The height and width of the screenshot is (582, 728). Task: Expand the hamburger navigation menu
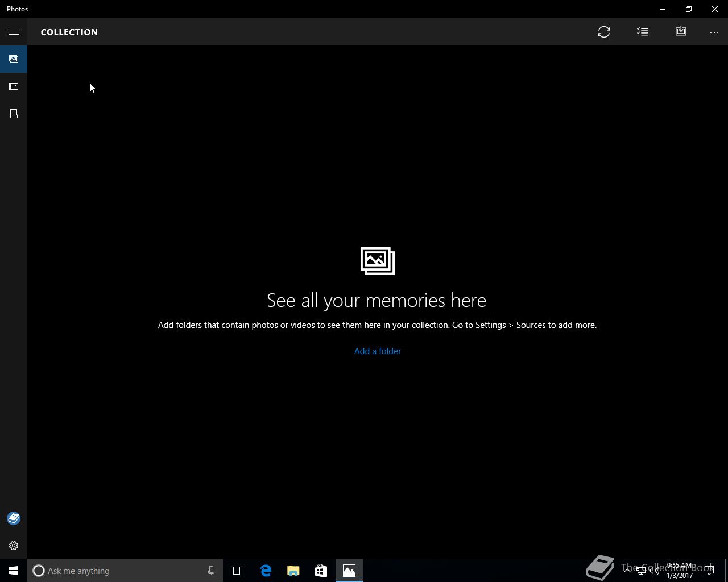14,32
